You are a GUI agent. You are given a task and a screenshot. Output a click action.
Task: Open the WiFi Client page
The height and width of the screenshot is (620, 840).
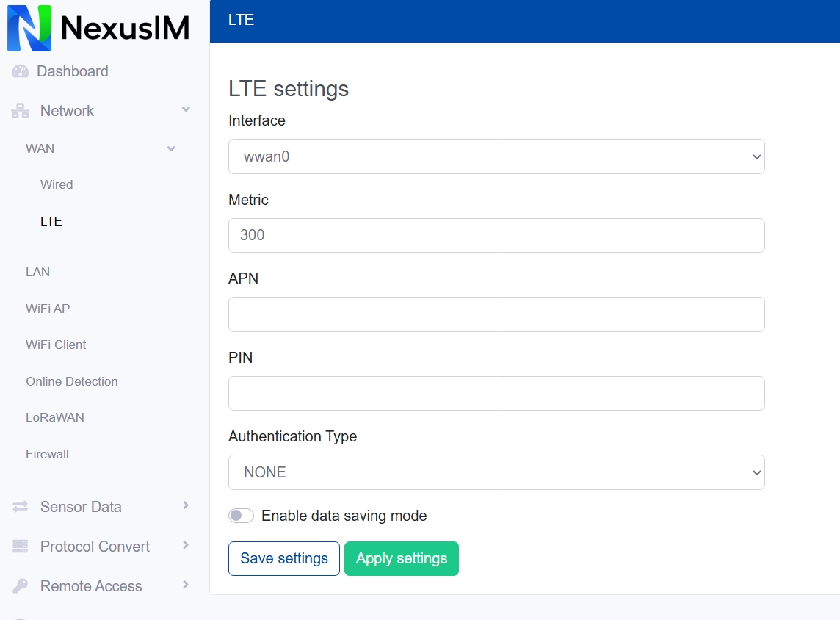[x=56, y=345]
